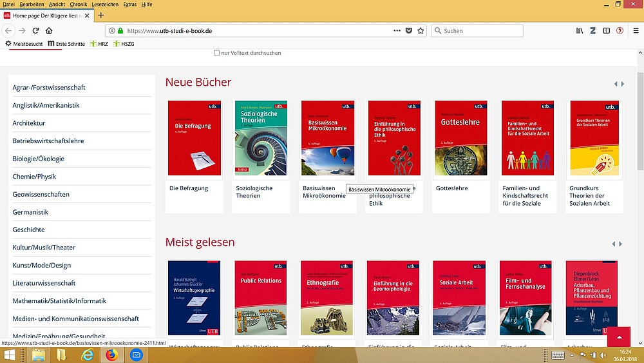Show next books in Neue Bücher
Viewport: 644px width, 363px height.
point(621,84)
